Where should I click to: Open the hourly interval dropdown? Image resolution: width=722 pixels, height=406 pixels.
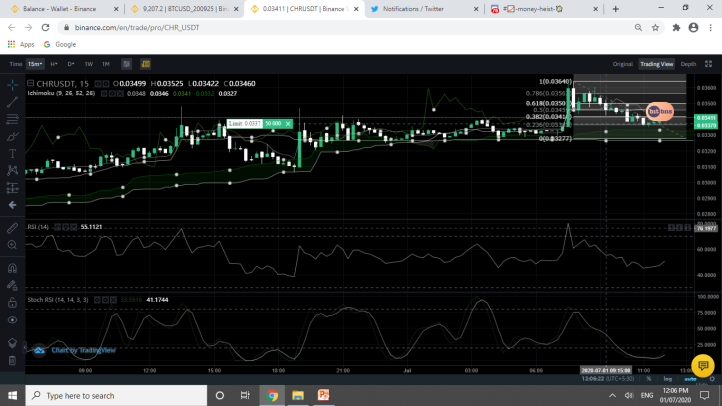[54, 64]
